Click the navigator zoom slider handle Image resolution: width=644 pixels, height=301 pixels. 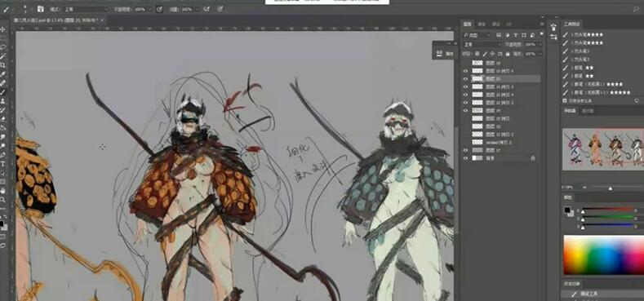click(x=611, y=188)
